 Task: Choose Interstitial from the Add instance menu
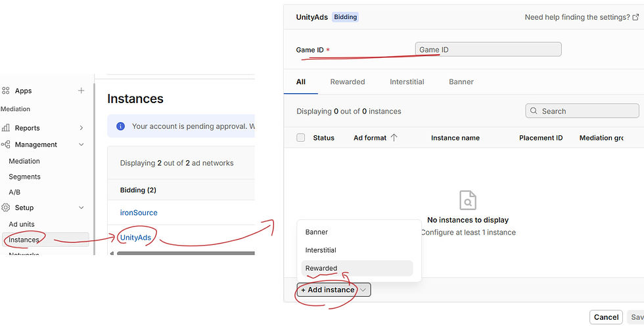point(357,250)
